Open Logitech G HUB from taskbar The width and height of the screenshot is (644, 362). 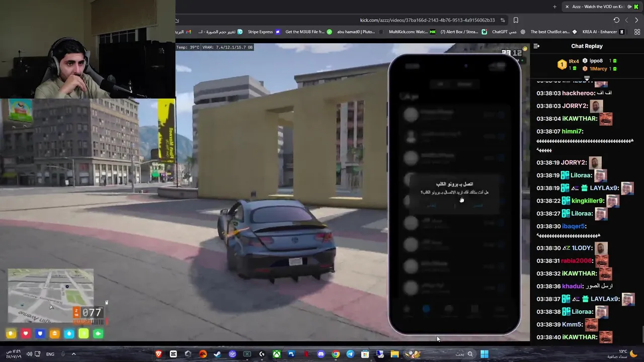[x=262, y=354]
